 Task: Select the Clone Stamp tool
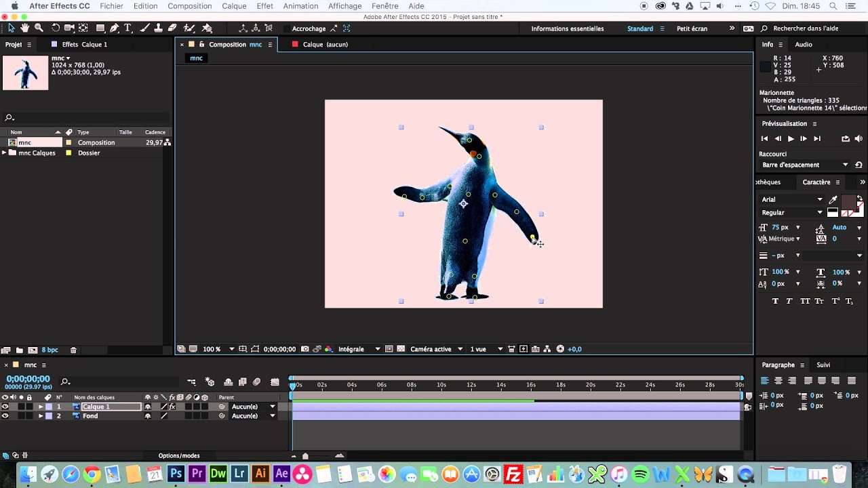(159, 28)
